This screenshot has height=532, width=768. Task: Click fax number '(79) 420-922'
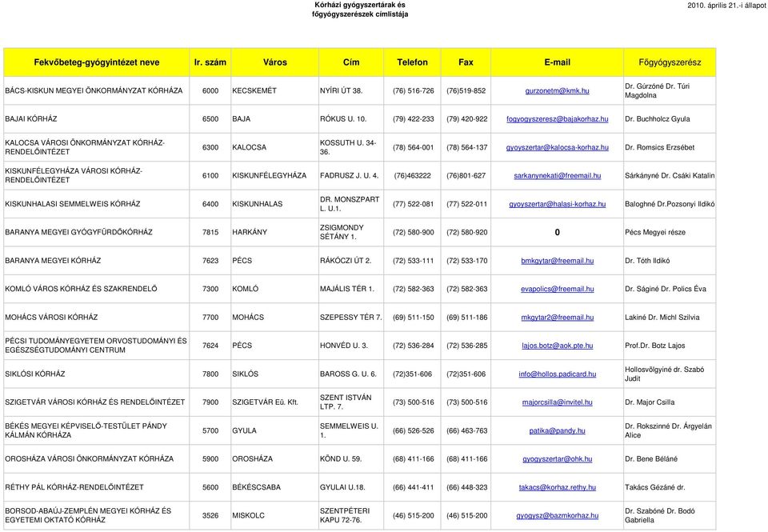pyautogui.click(x=466, y=119)
